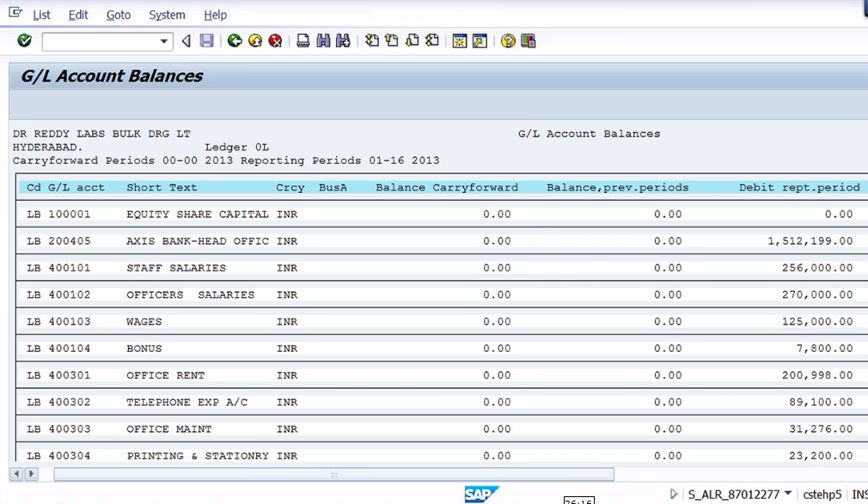This screenshot has height=504, width=868.
Task: Open the SAP window menu icon
Action: [15, 12]
